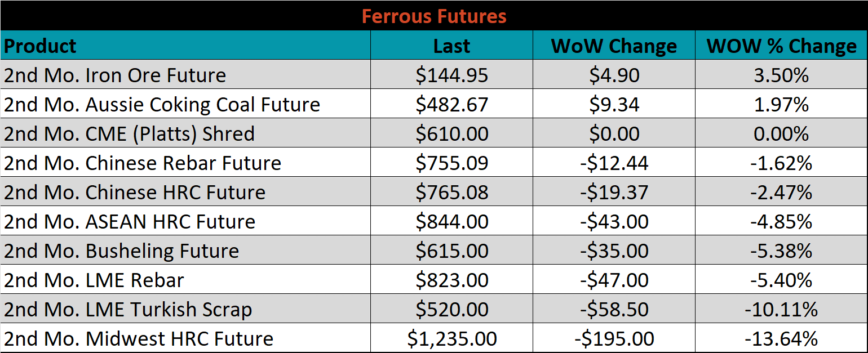Screen dimensions: 868x353
Task: Click the -10.11% change cell
Action: click(x=781, y=309)
